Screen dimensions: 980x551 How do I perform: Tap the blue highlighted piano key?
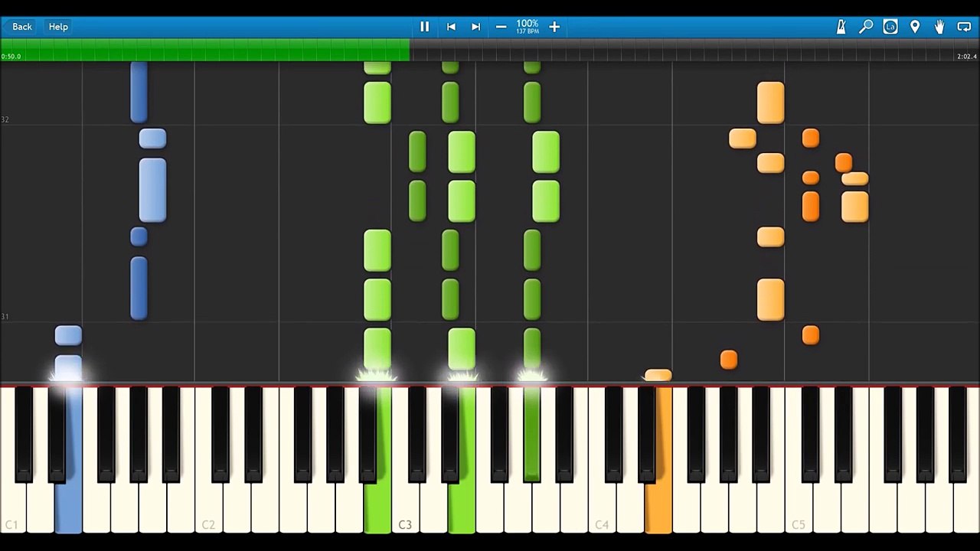69,509
